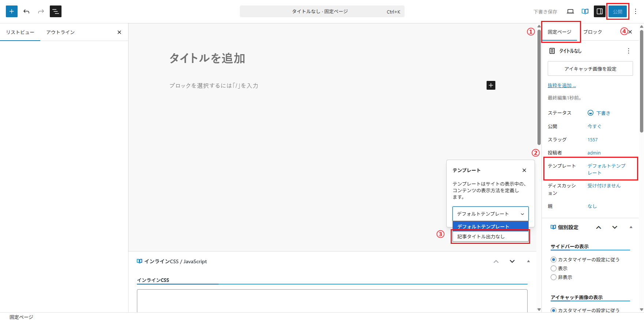Open the preview device view icon
644x320 pixels.
tap(570, 11)
